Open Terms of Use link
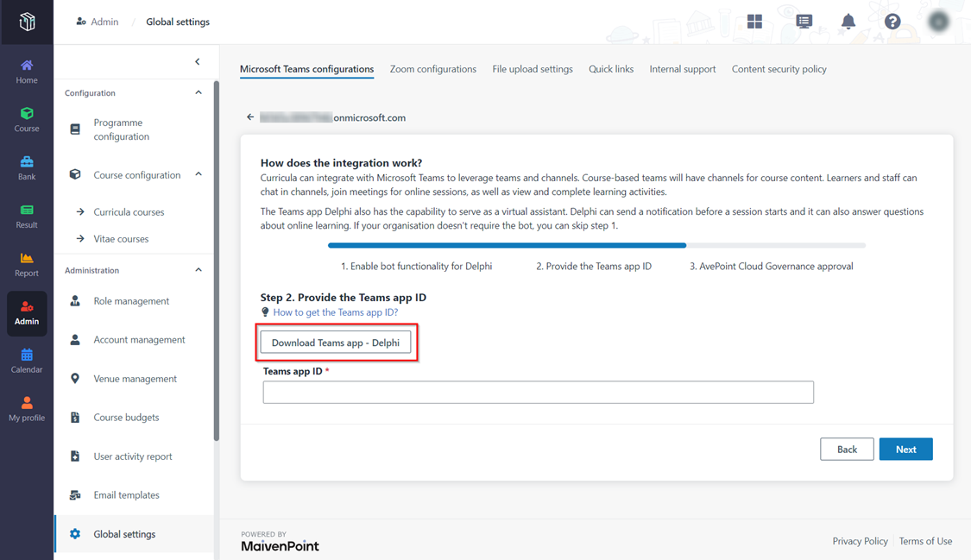This screenshot has height=560, width=971. click(x=926, y=541)
